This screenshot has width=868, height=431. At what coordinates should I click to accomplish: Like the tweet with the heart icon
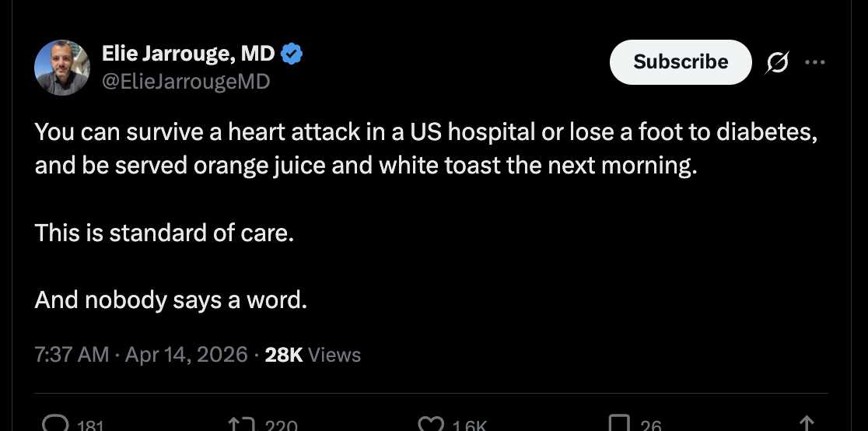[x=429, y=424]
